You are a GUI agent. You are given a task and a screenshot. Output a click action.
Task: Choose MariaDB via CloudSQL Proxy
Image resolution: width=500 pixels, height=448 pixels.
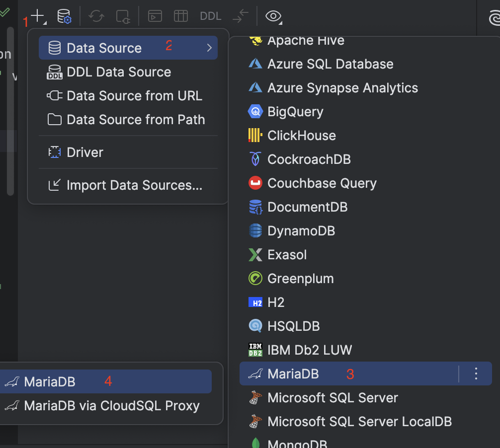click(111, 406)
